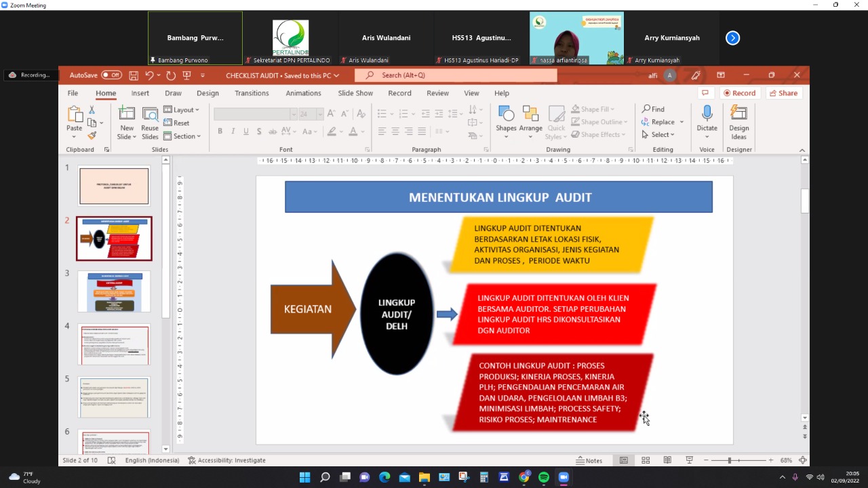The width and height of the screenshot is (868, 488).
Task: Toggle AutoSave switch on
Action: coord(111,75)
